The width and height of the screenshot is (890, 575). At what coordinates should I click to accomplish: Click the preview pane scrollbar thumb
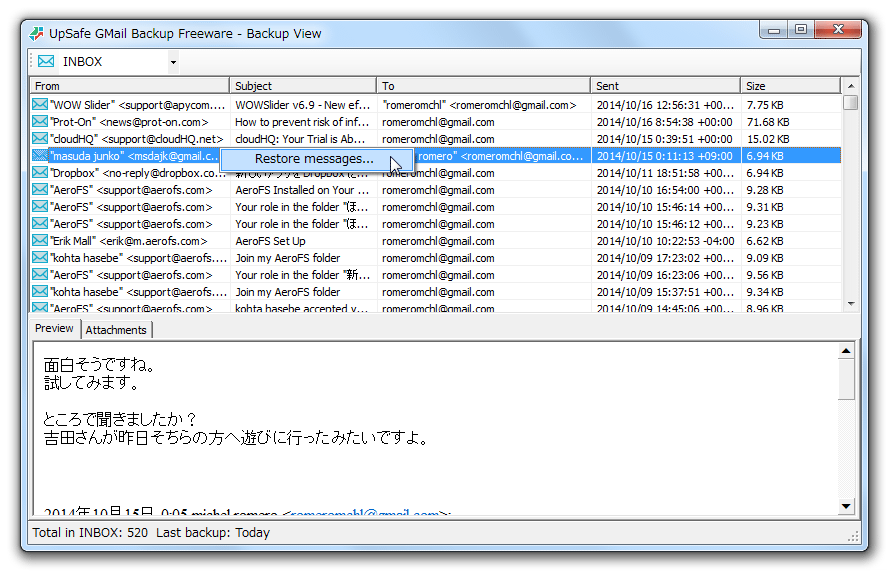click(846, 379)
